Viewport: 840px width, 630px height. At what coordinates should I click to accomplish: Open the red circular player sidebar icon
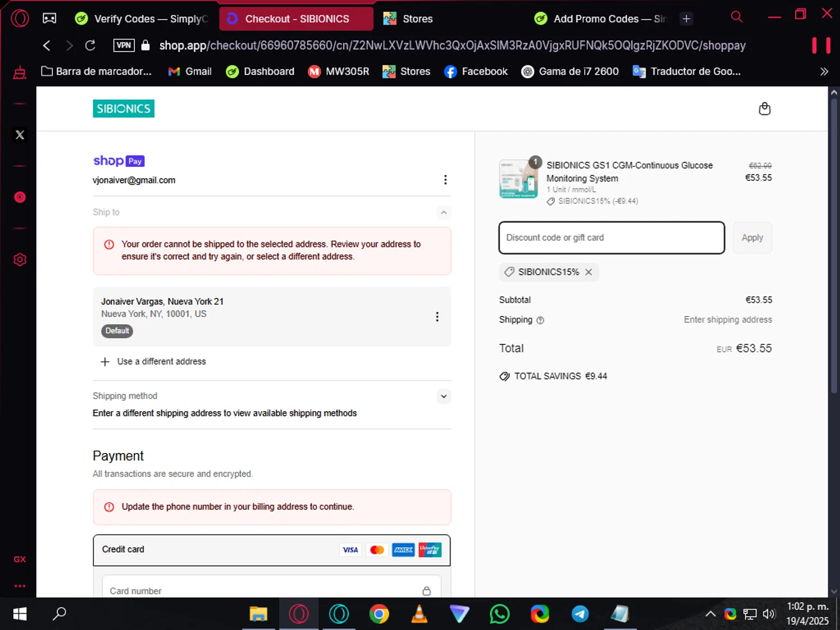[x=20, y=197]
